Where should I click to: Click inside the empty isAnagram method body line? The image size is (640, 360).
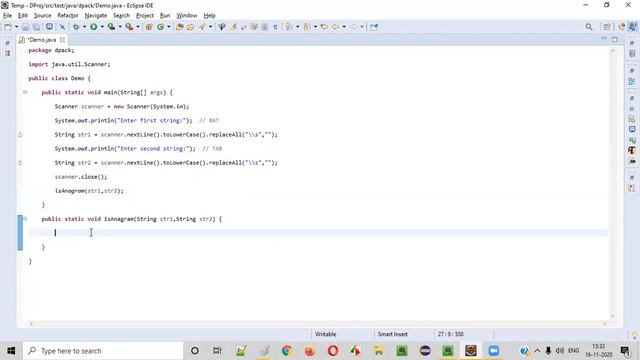point(318,233)
